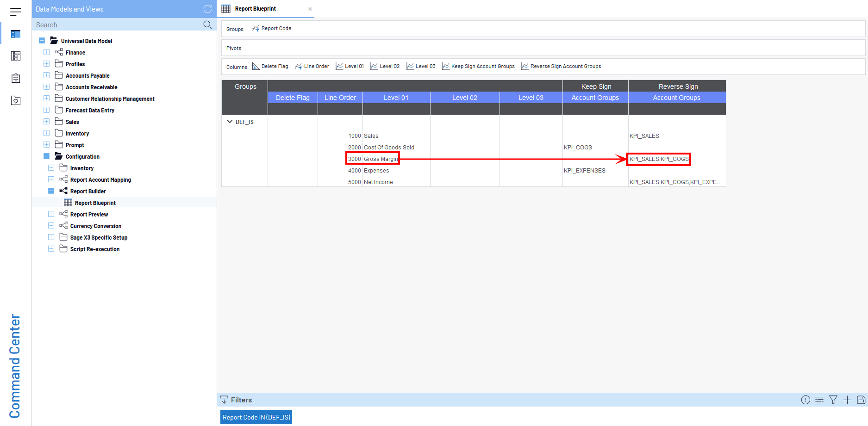Click the save icon in Filters bar
Image resolution: width=868 pixels, height=426 pixels.
861,400
